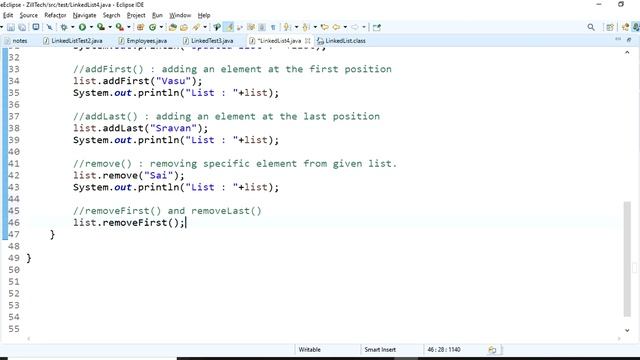Click the Open Task folder icon
This screenshot has height=360, width=640.
click(x=184, y=27)
